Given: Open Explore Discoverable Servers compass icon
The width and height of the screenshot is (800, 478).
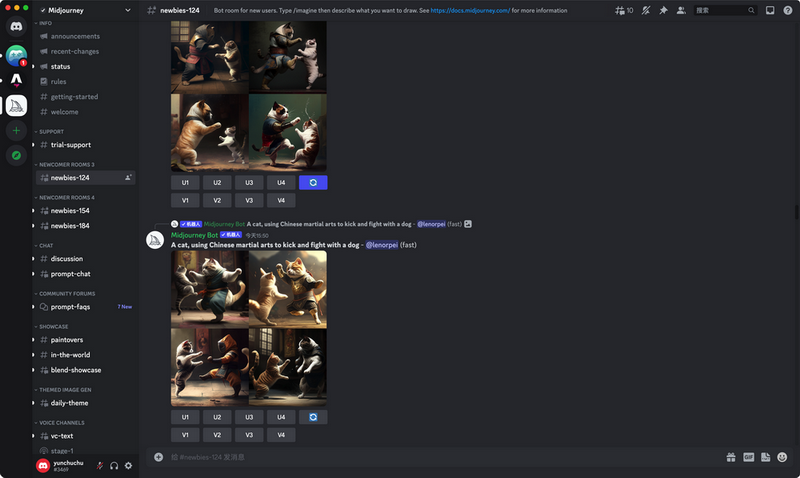Looking at the screenshot, I should pos(16,155).
